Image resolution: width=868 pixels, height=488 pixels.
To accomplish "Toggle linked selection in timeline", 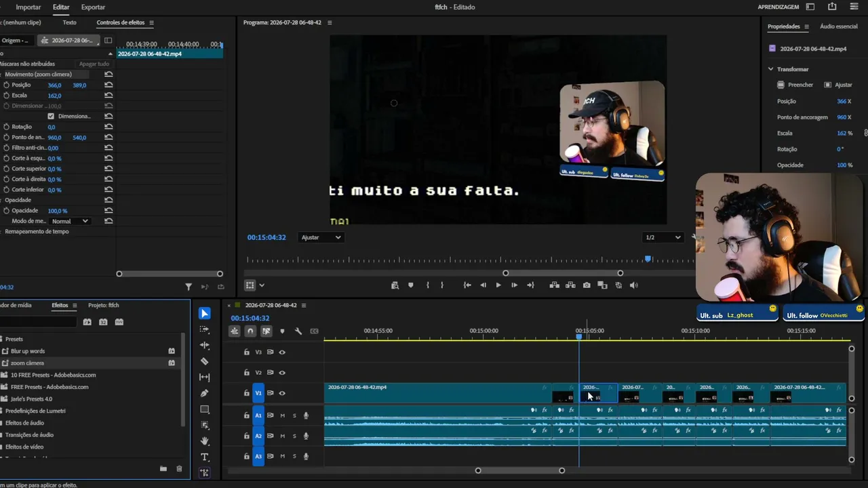I will click(x=267, y=331).
